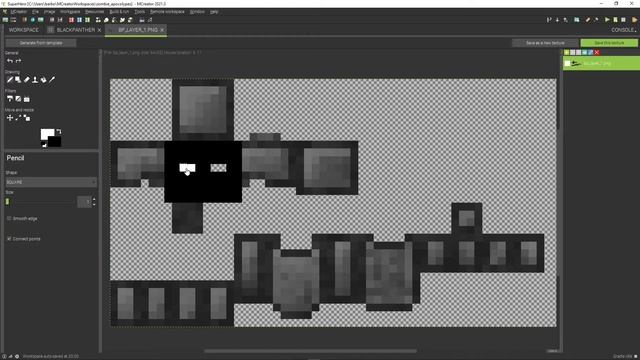Select the Eraser tool

27,80
